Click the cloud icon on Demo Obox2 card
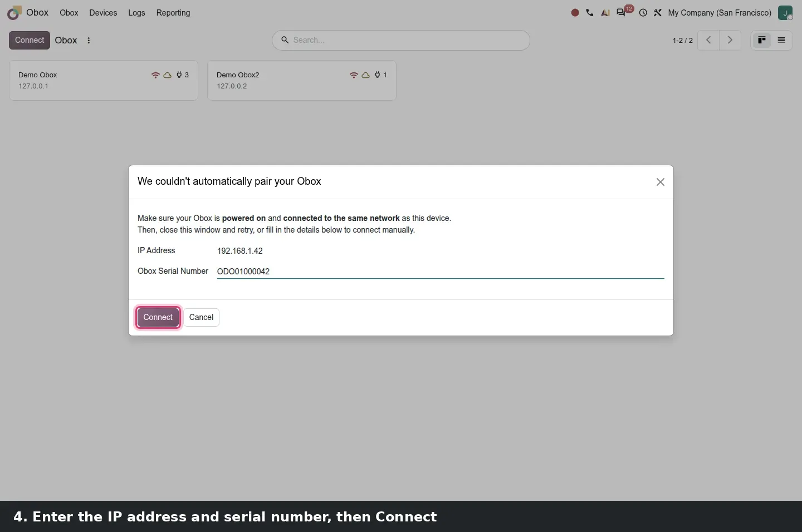 coord(365,75)
